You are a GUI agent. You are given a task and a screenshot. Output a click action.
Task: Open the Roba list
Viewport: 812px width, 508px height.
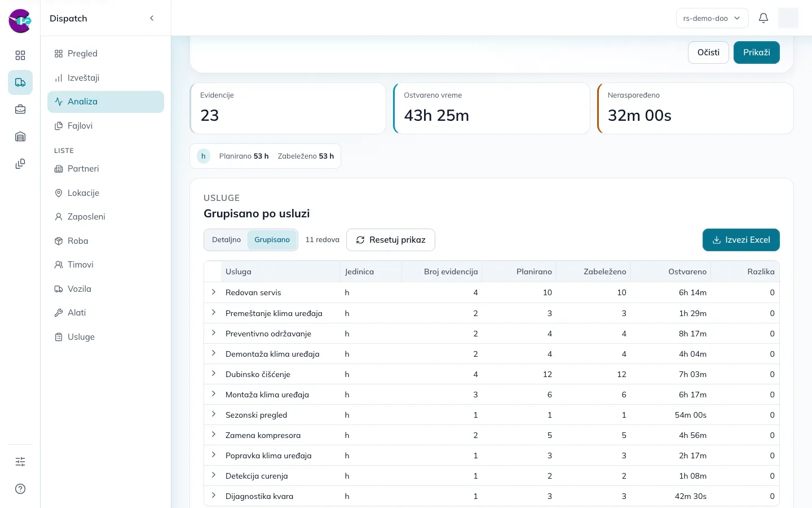click(105, 241)
